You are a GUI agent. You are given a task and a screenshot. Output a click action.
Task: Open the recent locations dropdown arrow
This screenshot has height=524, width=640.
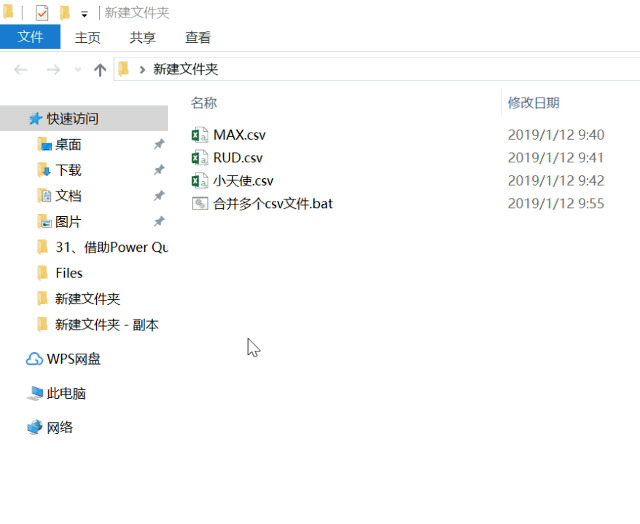(78, 70)
